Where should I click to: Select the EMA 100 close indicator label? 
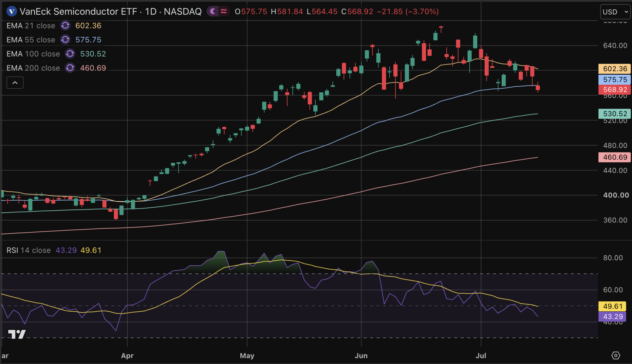[33, 54]
